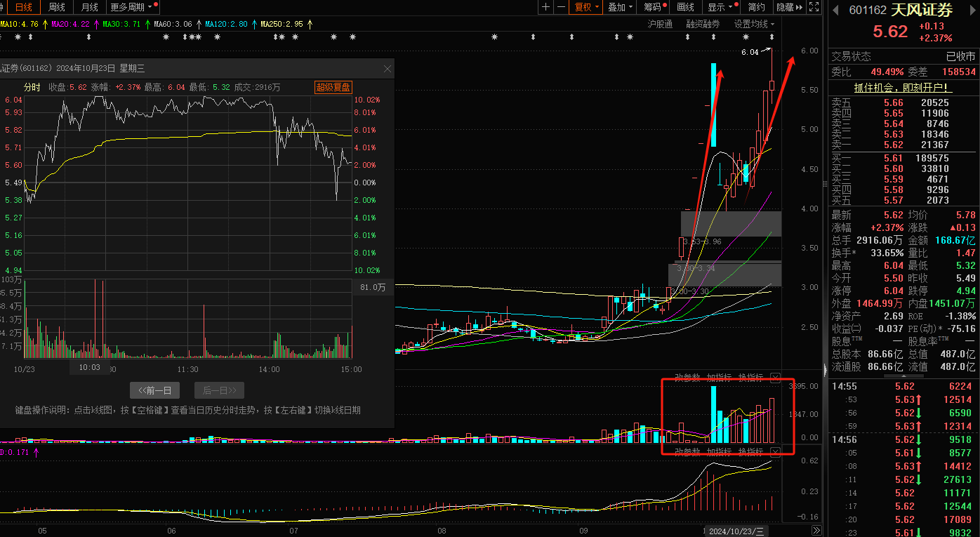Jump chart to latest with double-arrow

pos(816,530)
